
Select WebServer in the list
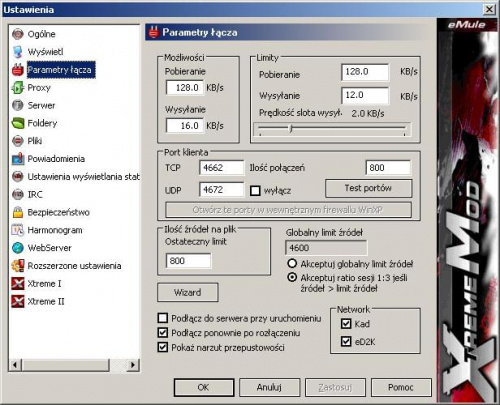point(50,248)
